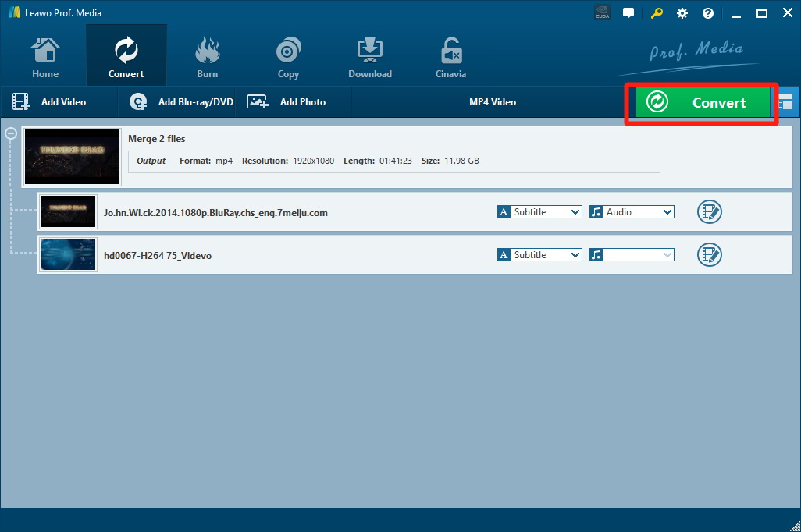Click the Merge 2 files title
Image resolution: width=801 pixels, height=532 pixels.
pos(156,139)
